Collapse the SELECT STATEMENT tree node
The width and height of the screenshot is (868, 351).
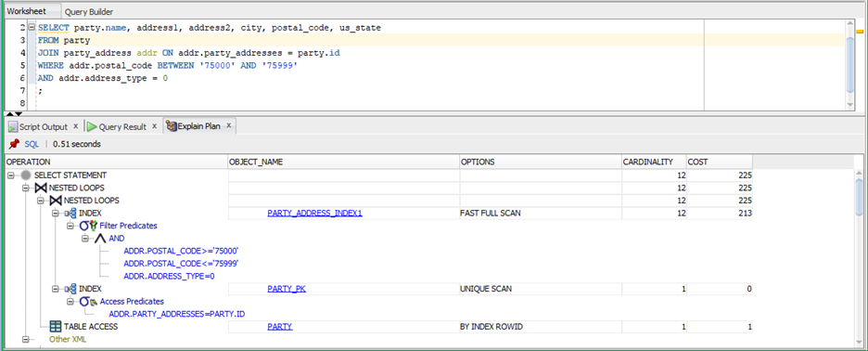[12, 175]
